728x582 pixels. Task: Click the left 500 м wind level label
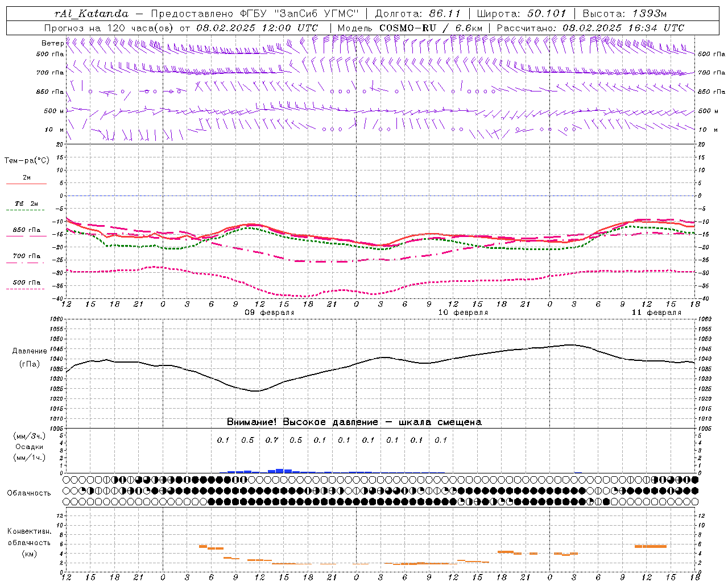click(54, 111)
